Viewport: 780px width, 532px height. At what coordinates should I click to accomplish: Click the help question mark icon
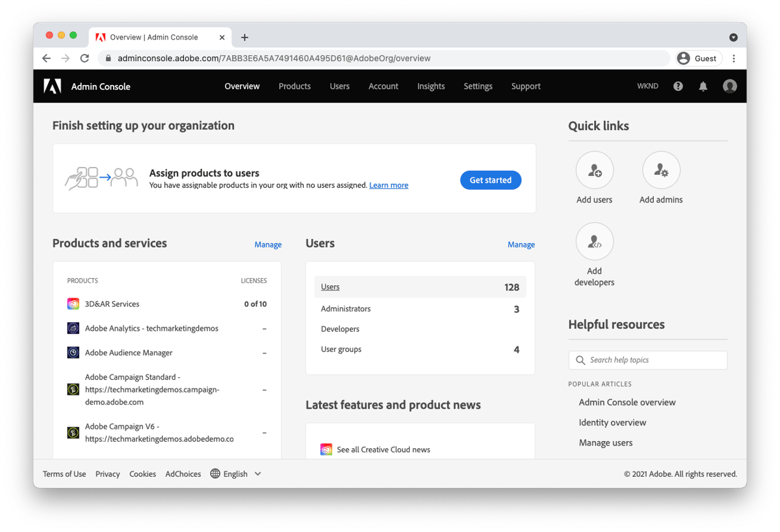click(678, 86)
